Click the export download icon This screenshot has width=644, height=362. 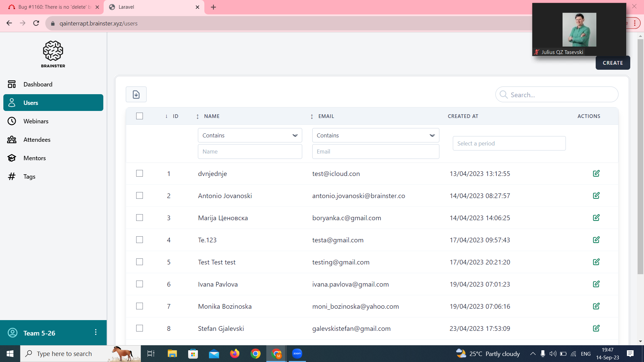click(136, 95)
